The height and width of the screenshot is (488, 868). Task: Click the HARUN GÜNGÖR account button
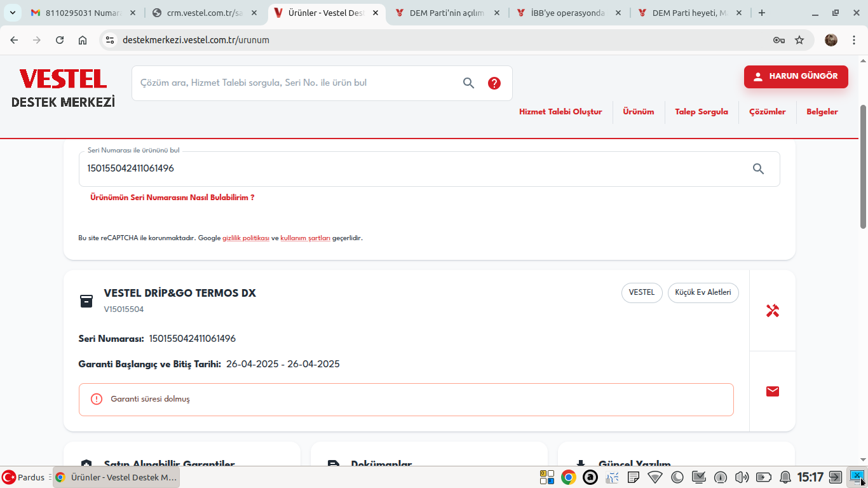(x=796, y=76)
